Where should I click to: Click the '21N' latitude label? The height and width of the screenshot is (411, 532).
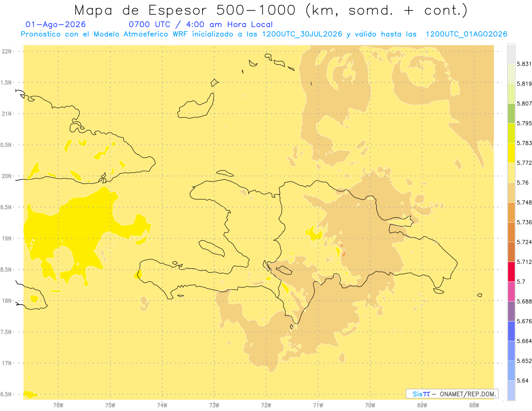(x=8, y=114)
